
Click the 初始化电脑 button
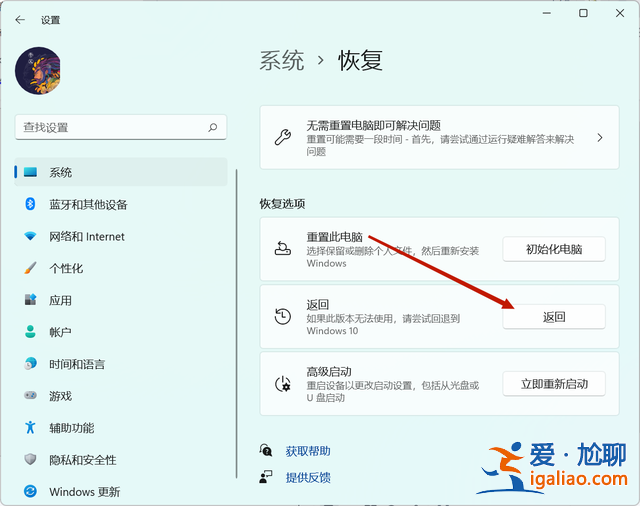[x=554, y=249]
